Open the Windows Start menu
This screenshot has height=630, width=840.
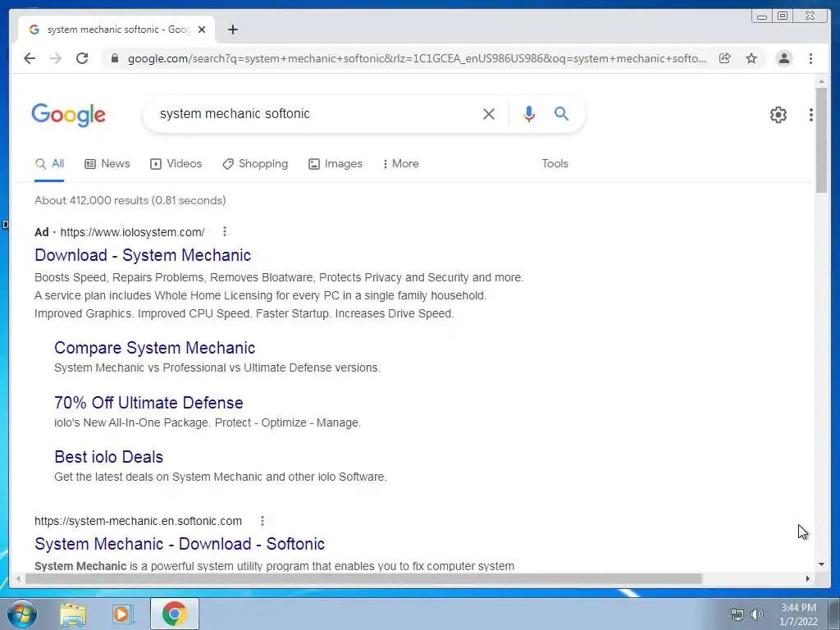tap(22, 614)
